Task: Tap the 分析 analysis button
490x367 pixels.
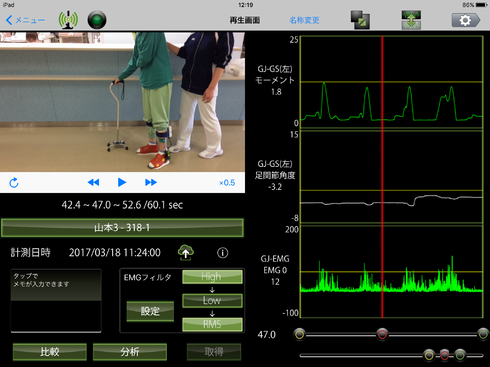Action: (130, 352)
